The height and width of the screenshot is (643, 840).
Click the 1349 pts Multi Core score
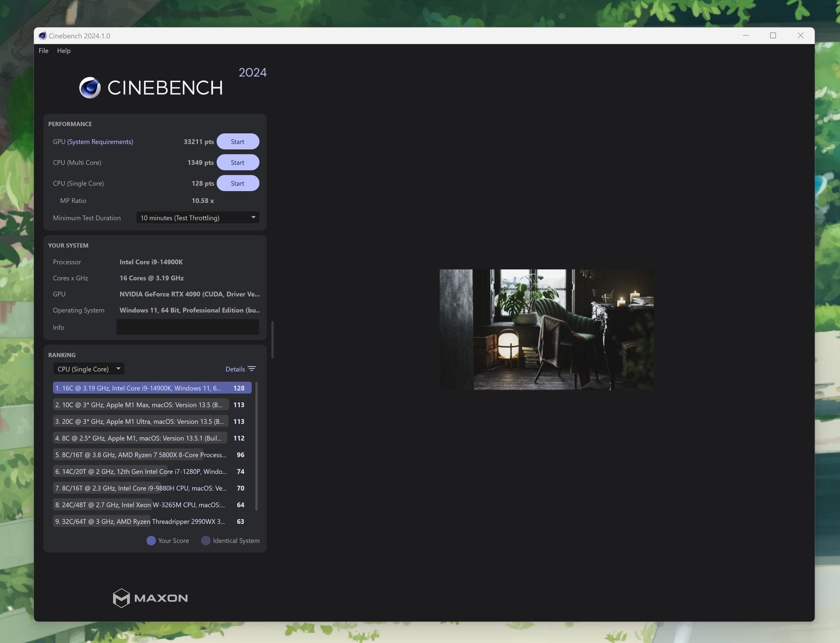[200, 163]
